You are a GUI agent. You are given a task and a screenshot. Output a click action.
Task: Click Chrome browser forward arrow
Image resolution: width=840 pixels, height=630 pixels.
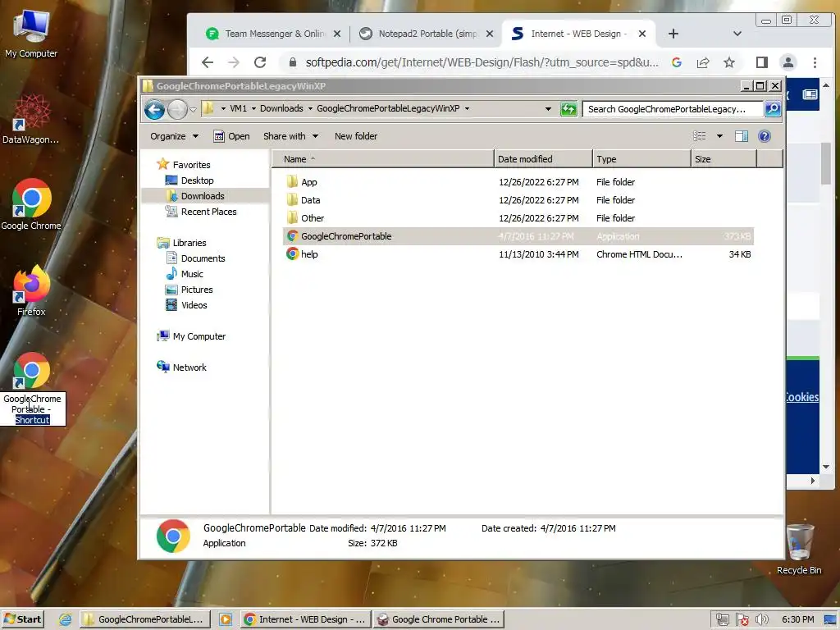(234, 62)
